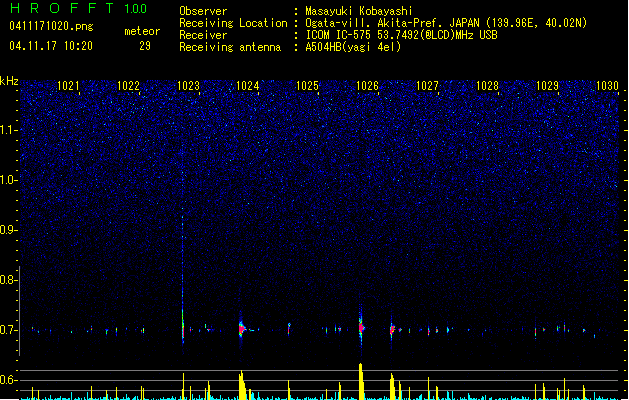Click the 1029 time axis marker

[x=547, y=86]
